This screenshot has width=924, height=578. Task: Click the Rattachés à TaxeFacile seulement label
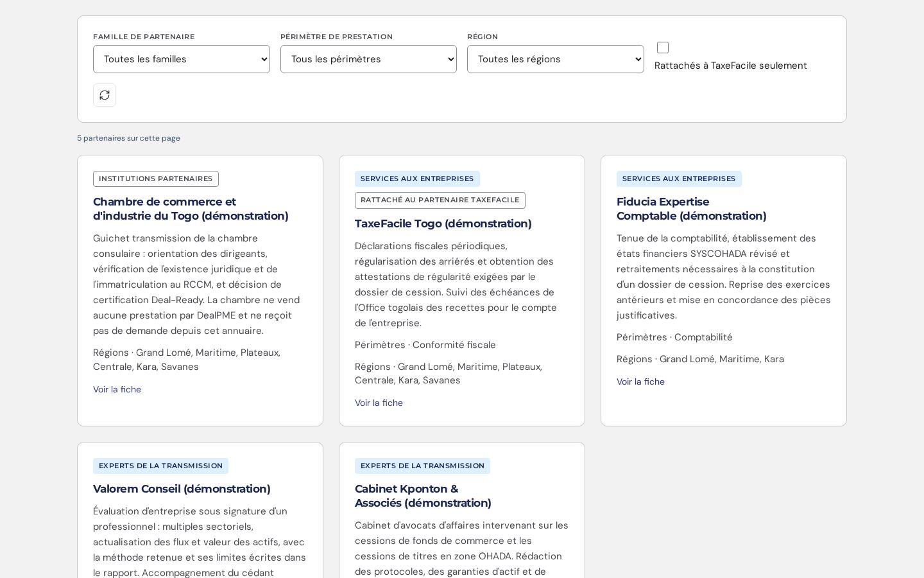pyautogui.click(x=731, y=66)
